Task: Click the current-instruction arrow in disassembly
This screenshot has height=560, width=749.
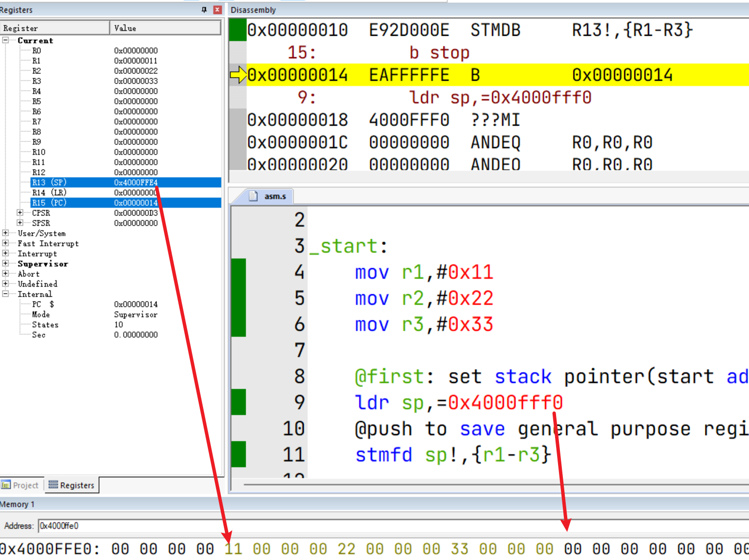Action: [238, 75]
